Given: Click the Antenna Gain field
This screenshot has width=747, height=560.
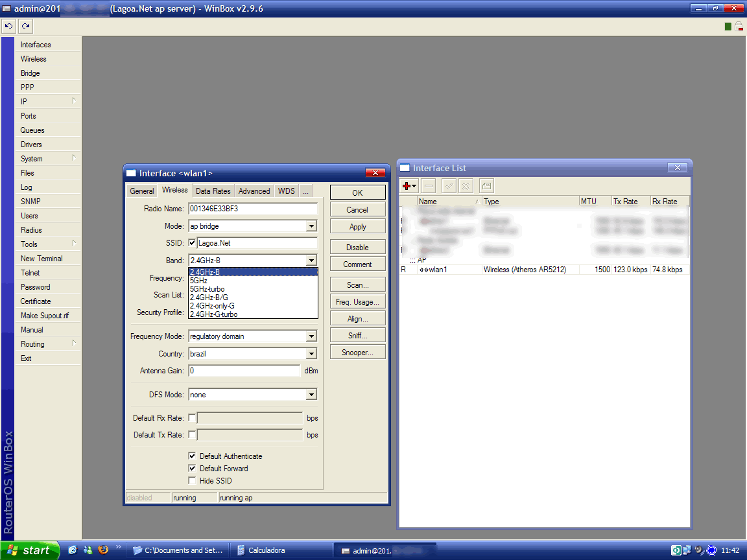Looking at the screenshot, I should coord(244,371).
